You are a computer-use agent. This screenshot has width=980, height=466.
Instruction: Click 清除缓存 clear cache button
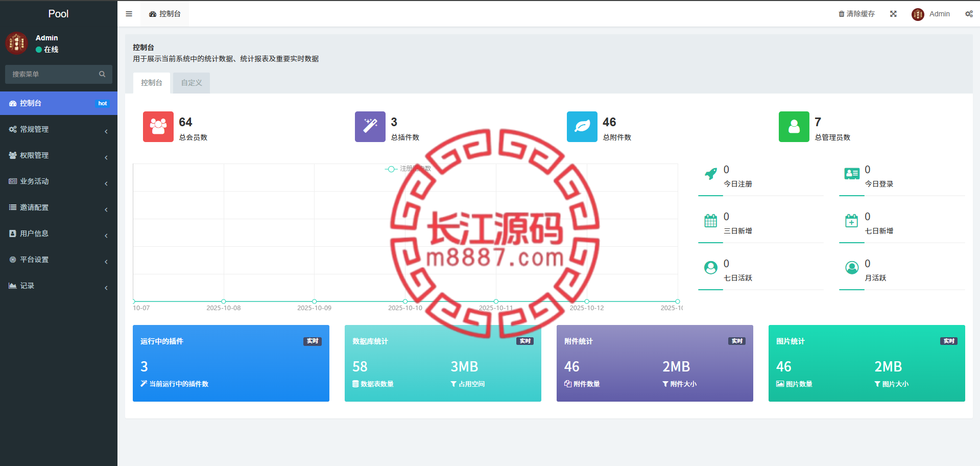(857, 14)
